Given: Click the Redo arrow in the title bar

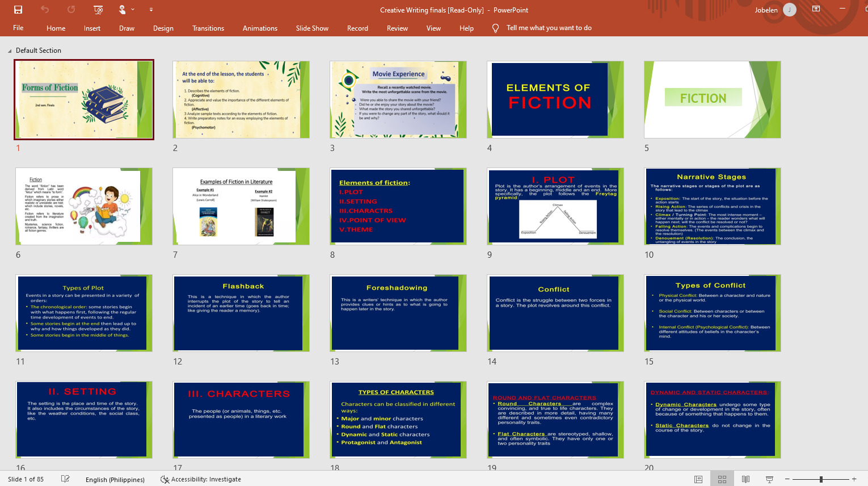Looking at the screenshot, I should click(71, 10).
